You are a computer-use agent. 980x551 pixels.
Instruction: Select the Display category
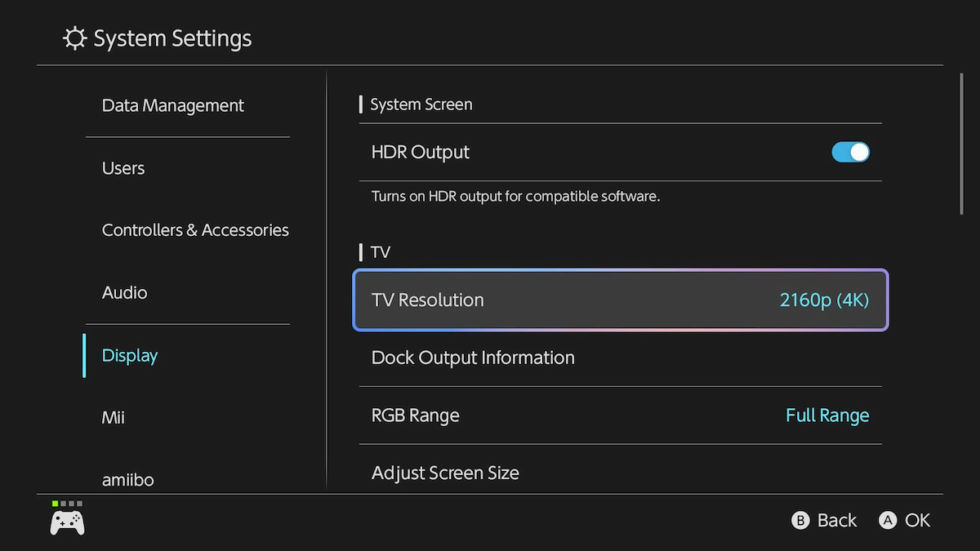(x=130, y=355)
